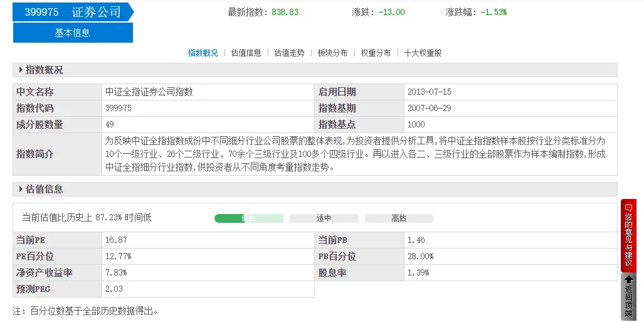The image size is (644, 322).
Task: Go to 估值走势 section link
Action: (x=289, y=53)
